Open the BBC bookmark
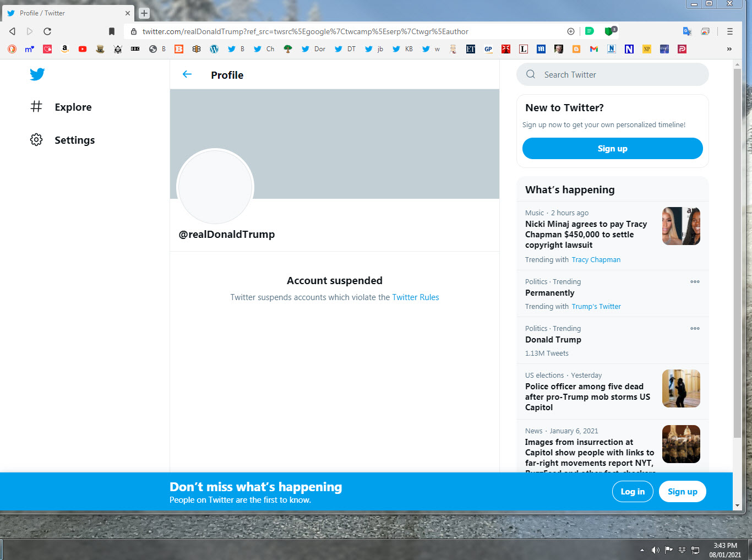 pyautogui.click(x=135, y=49)
